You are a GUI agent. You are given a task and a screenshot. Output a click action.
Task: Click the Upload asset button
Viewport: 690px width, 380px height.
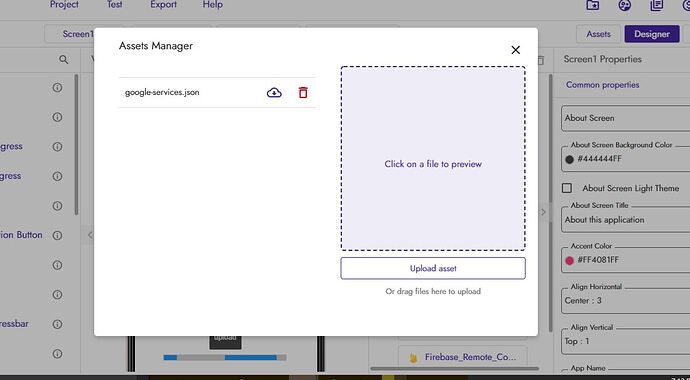click(433, 268)
